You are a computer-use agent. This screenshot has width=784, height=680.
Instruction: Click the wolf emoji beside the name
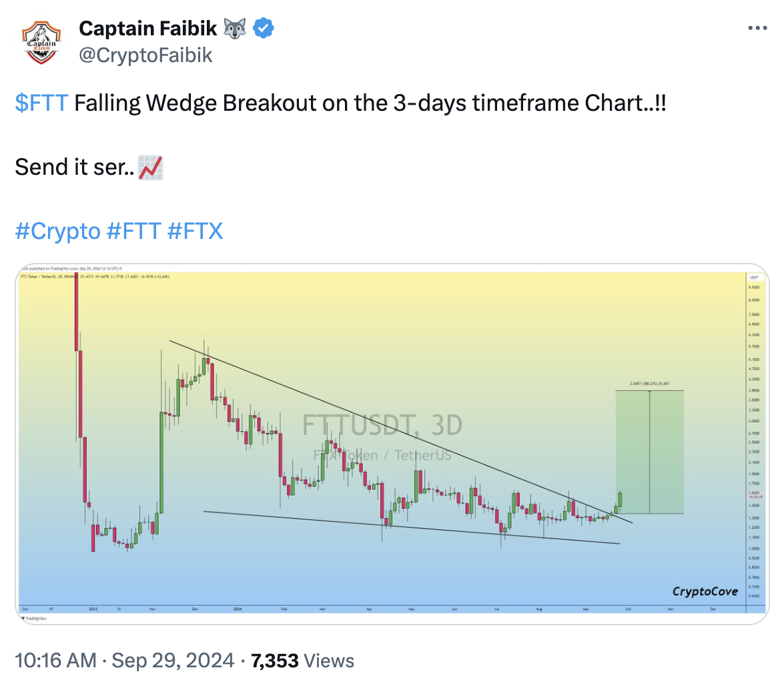(236, 29)
